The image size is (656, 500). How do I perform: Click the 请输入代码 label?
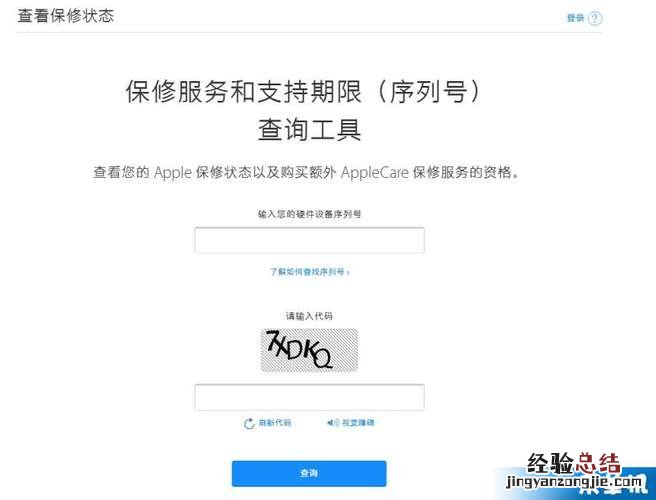tap(310, 316)
